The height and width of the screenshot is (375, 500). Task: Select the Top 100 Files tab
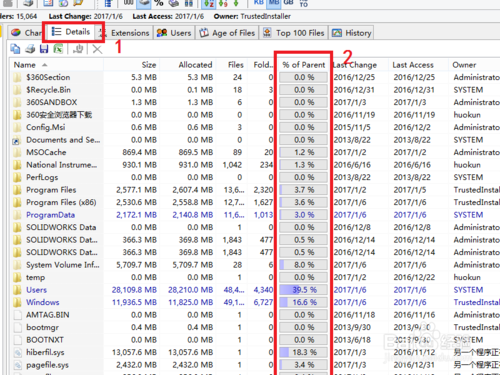[x=294, y=33]
